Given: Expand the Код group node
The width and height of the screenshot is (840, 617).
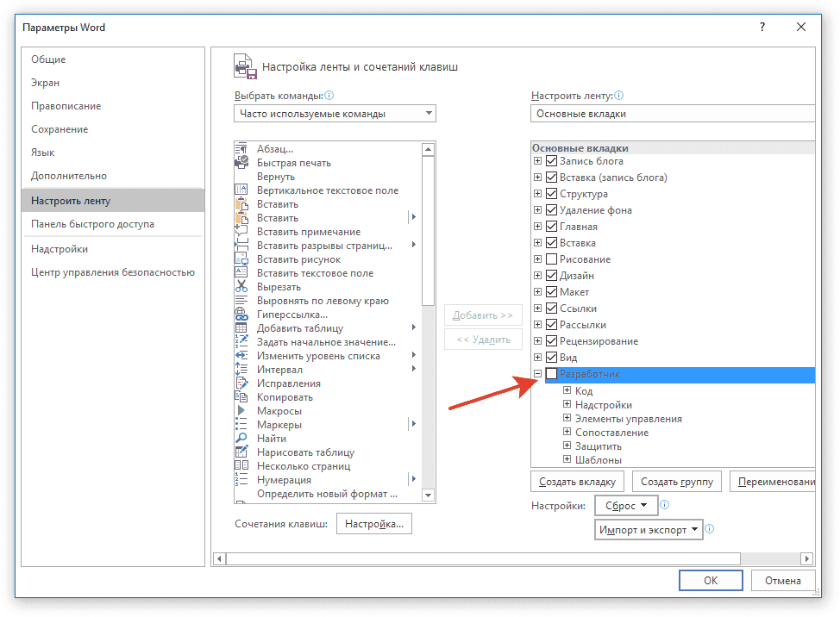Looking at the screenshot, I should click(x=567, y=390).
